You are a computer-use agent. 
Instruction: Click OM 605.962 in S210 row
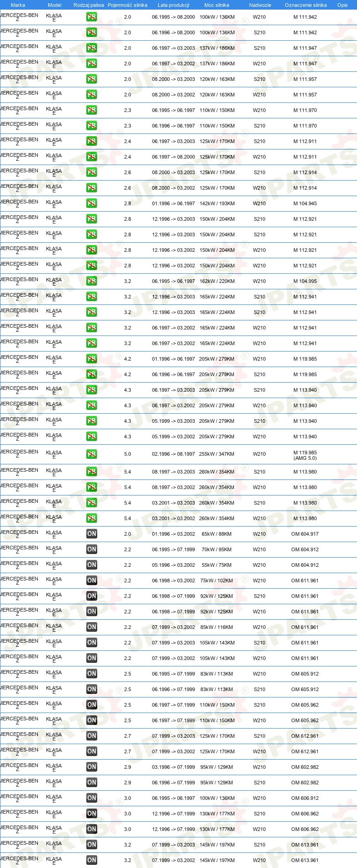click(x=305, y=705)
